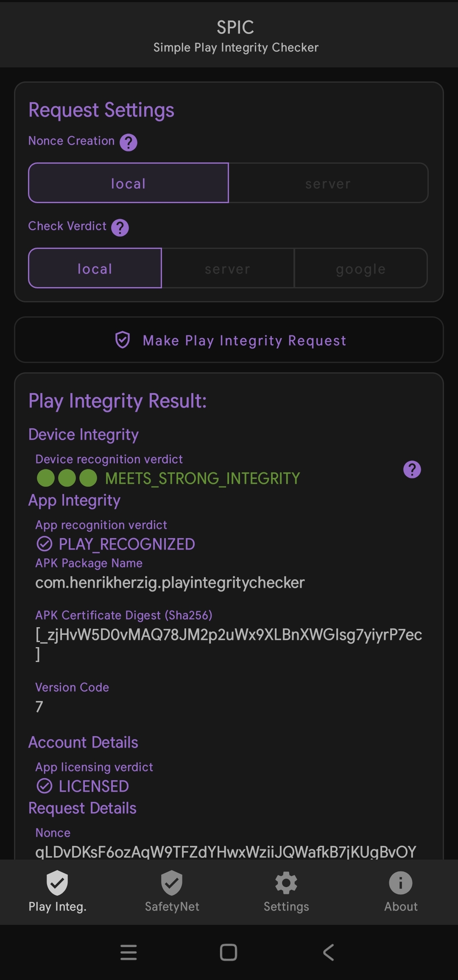Tap device recognition verdict help icon
The image size is (458, 980).
coord(412,469)
